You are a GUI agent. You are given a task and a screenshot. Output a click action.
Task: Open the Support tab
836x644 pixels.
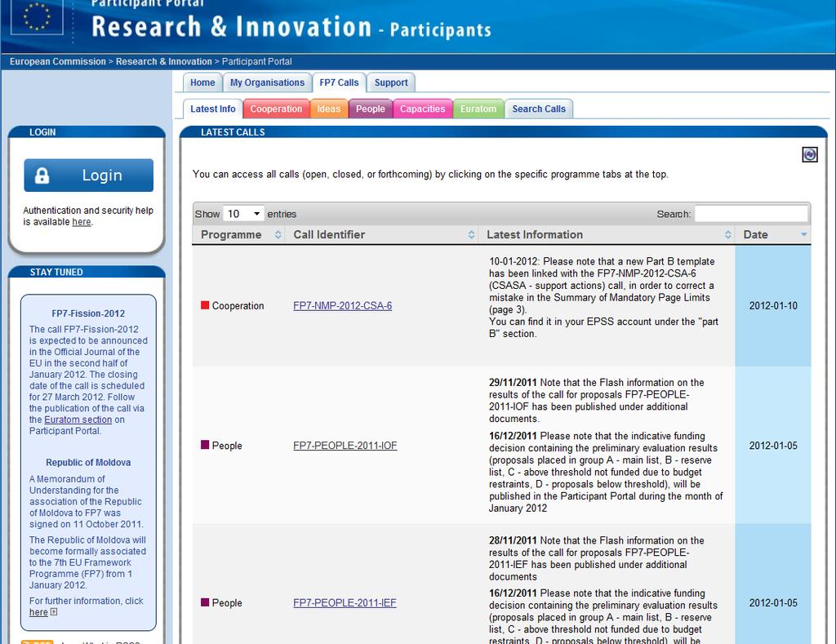coord(391,82)
